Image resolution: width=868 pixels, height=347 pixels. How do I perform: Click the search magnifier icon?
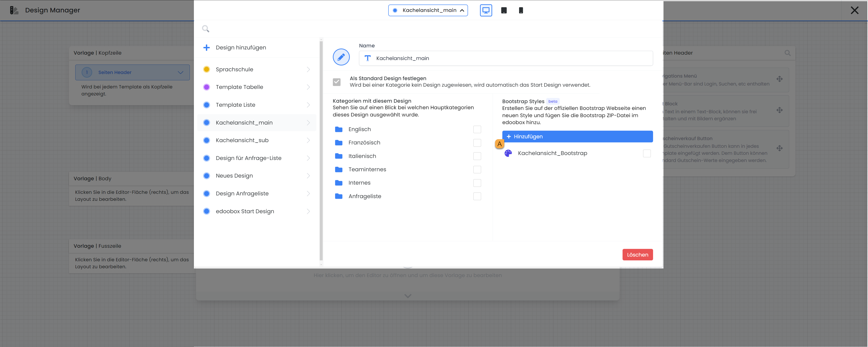206,29
